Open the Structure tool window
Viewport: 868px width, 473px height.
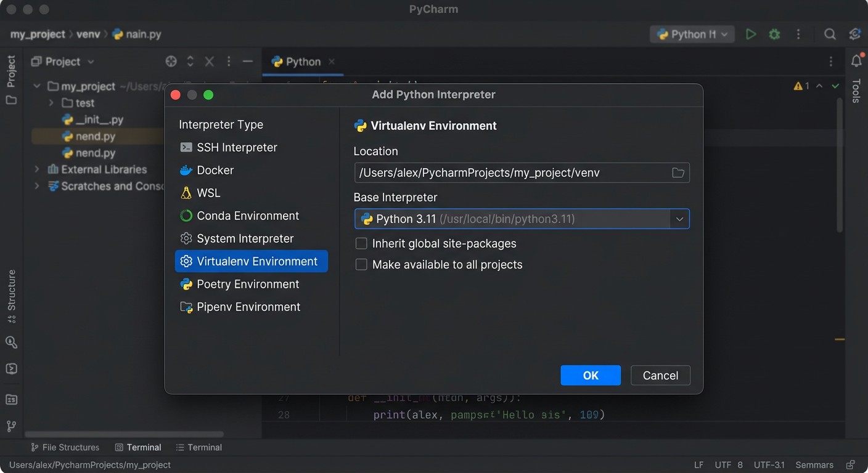click(11, 296)
